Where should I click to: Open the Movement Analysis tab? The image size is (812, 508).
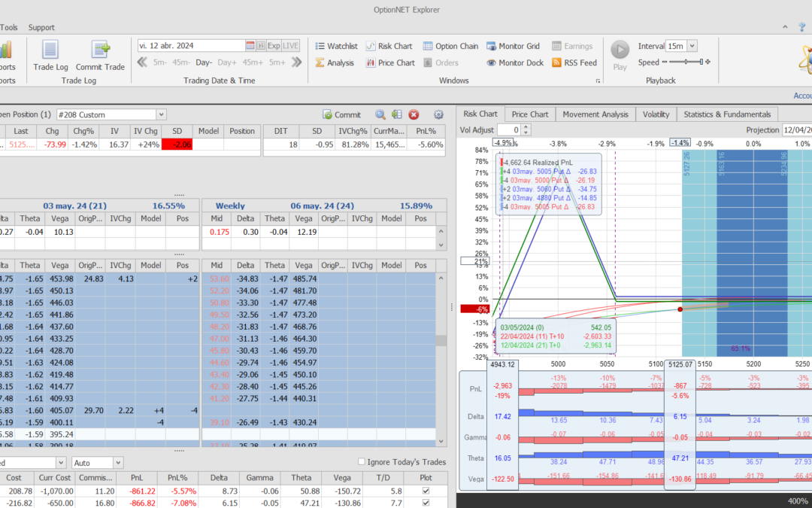click(x=595, y=114)
